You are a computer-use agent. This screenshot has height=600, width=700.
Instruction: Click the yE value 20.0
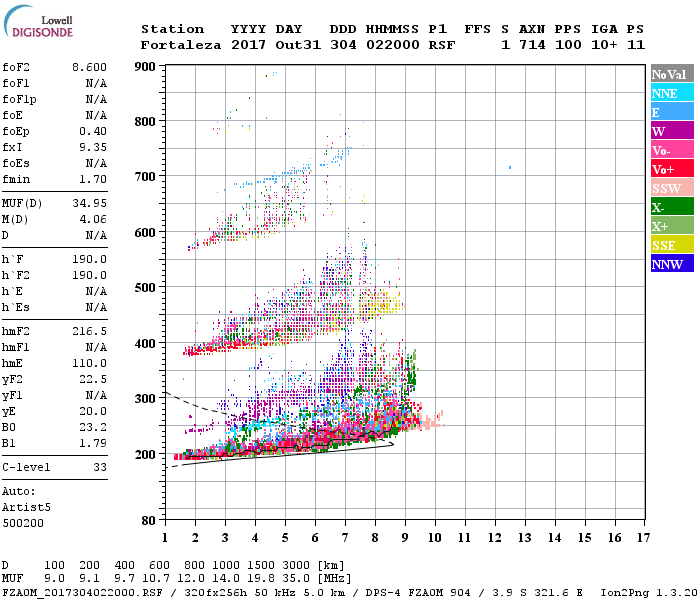[93, 412]
